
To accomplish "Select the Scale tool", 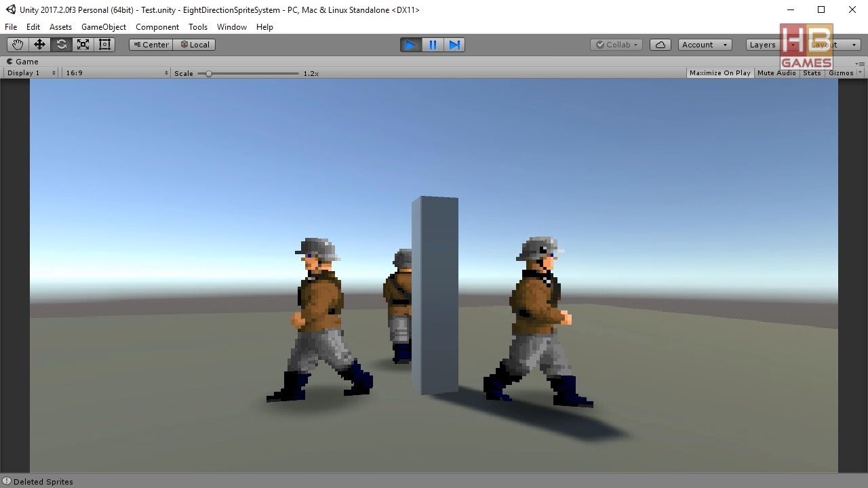I will tap(83, 45).
